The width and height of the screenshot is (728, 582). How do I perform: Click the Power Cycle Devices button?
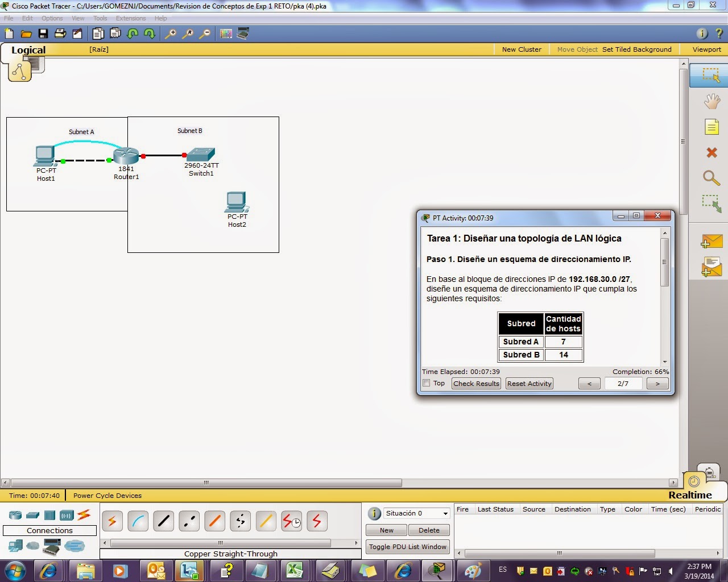107,496
